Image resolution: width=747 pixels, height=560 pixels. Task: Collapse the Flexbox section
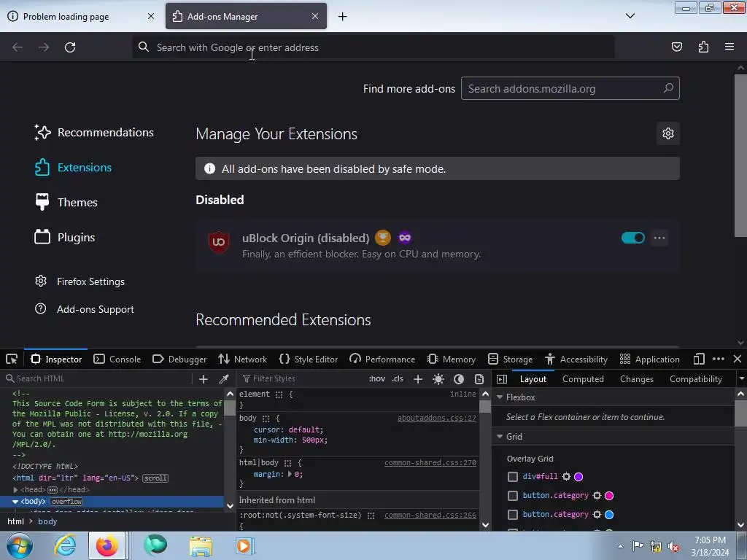(500, 397)
